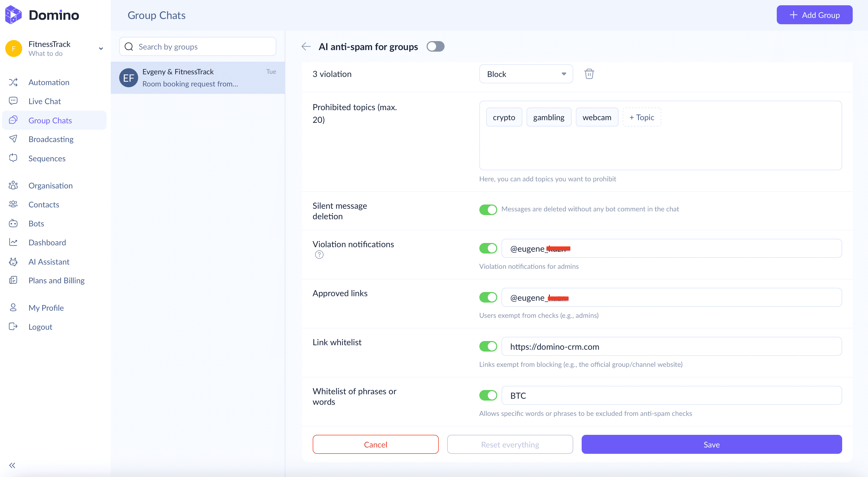Open the Automation section icon
The height and width of the screenshot is (477, 868).
(x=13, y=82)
